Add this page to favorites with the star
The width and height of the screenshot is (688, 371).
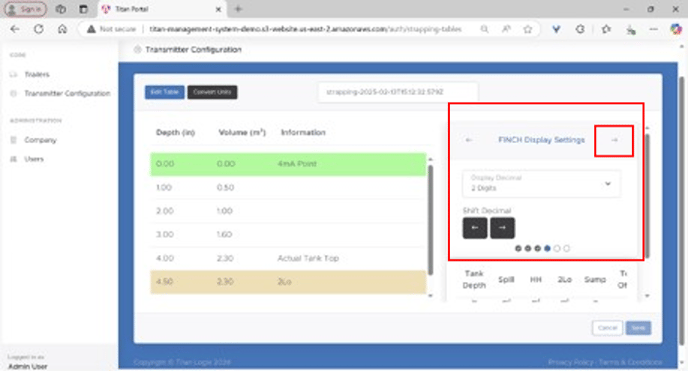(x=527, y=29)
